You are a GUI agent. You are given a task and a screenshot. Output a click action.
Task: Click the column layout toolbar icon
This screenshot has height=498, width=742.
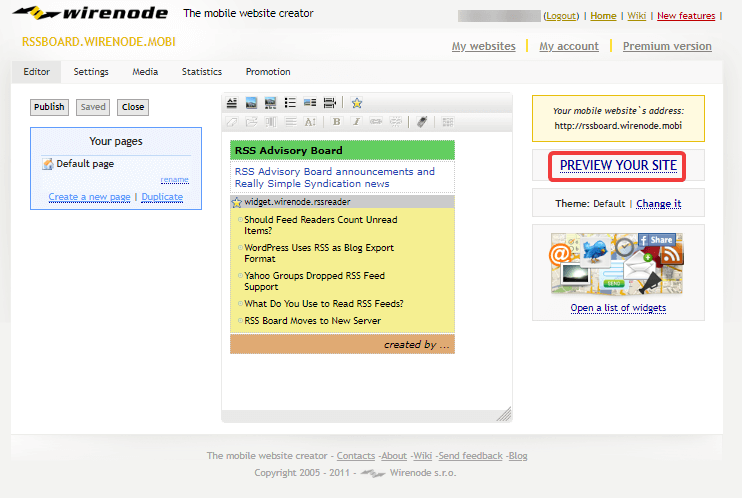[270, 122]
